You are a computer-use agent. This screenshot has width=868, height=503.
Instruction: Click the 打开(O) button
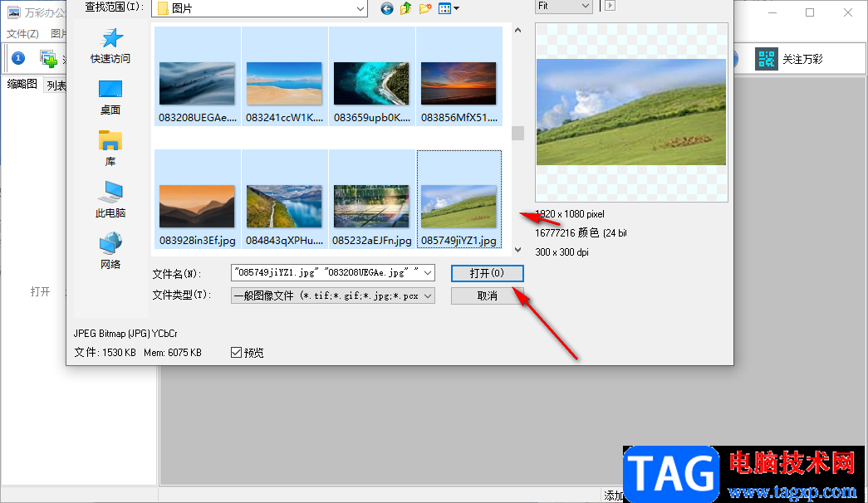coord(487,273)
